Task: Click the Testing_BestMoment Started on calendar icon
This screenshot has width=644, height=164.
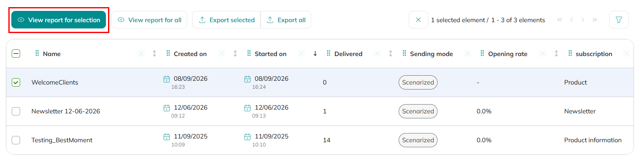Action: tap(247, 137)
